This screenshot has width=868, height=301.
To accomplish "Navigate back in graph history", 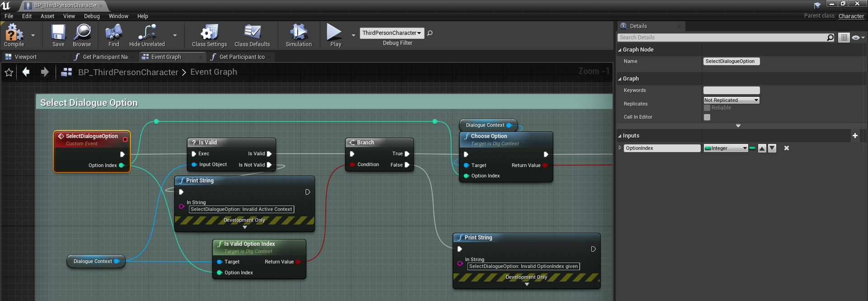I will point(26,72).
